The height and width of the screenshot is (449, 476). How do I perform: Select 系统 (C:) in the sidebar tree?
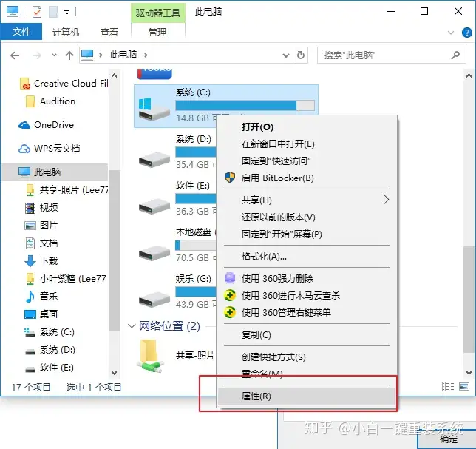[50, 331]
